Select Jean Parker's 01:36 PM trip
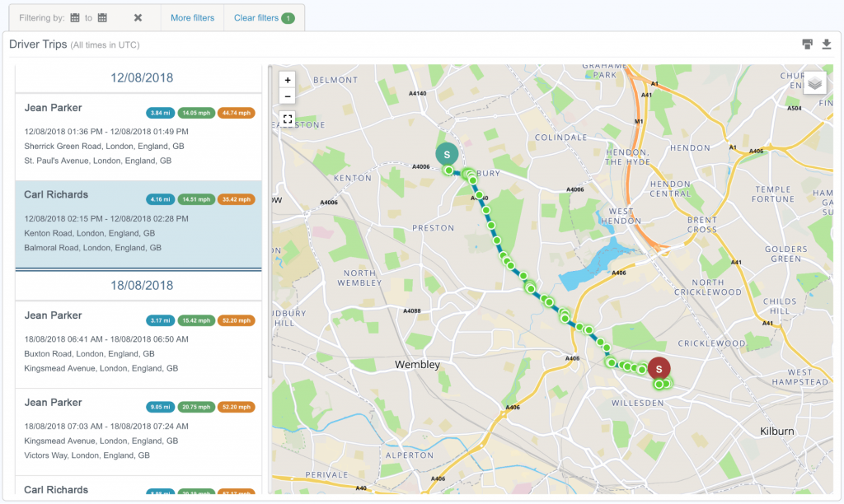844x504 pixels. click(x=138, y=138)
